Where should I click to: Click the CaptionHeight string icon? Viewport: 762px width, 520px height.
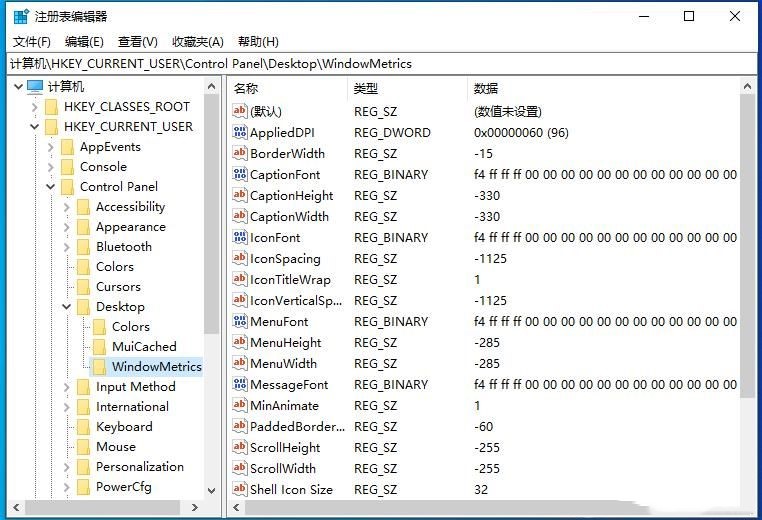[x=240, y=195]
